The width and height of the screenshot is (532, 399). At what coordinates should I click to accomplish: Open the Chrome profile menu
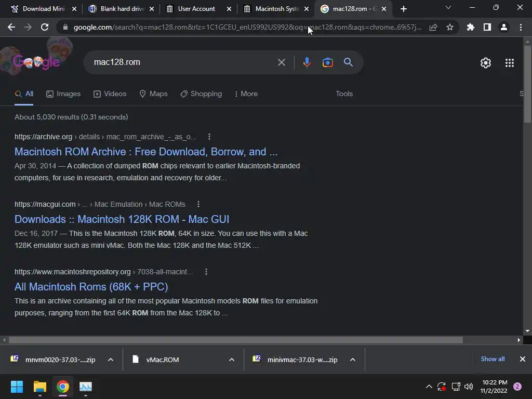[x=504, y=27]
